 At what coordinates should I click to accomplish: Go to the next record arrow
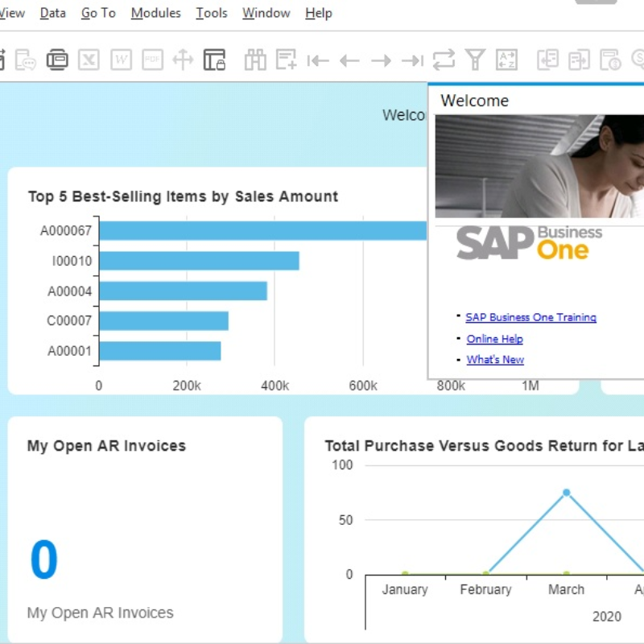pos(381,60)
